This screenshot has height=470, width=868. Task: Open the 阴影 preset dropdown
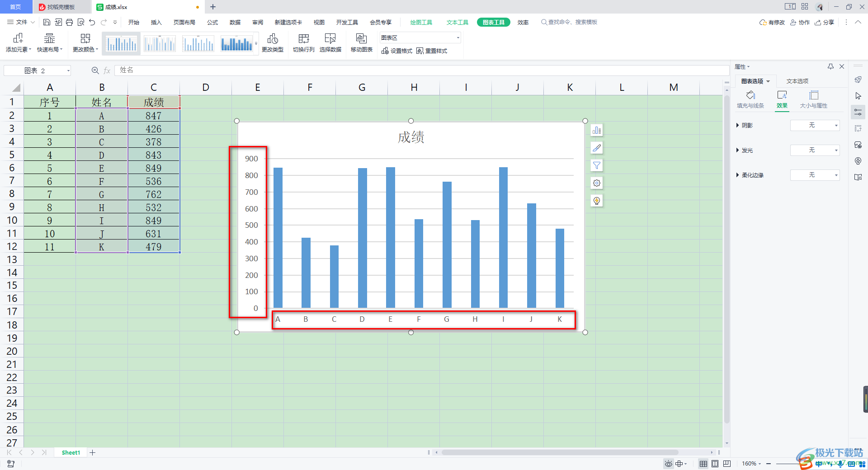click(x=815, y=125)
